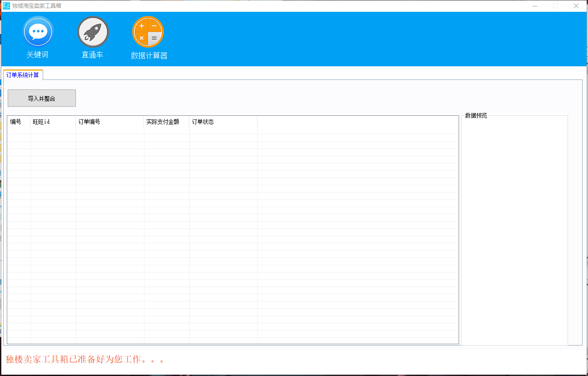Click the 导入并整合 button
This screenshot has width=588, height=376.
pyautogui.click(x=42, y=98)
